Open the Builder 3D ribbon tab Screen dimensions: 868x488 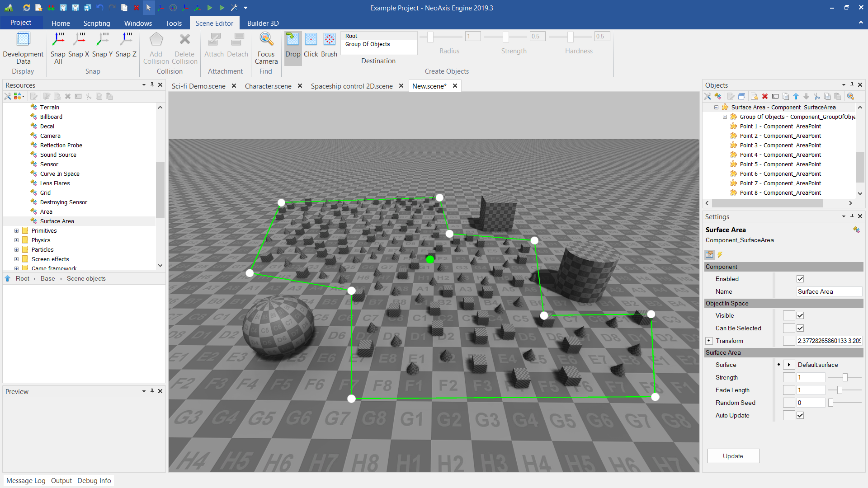[263, 23]
